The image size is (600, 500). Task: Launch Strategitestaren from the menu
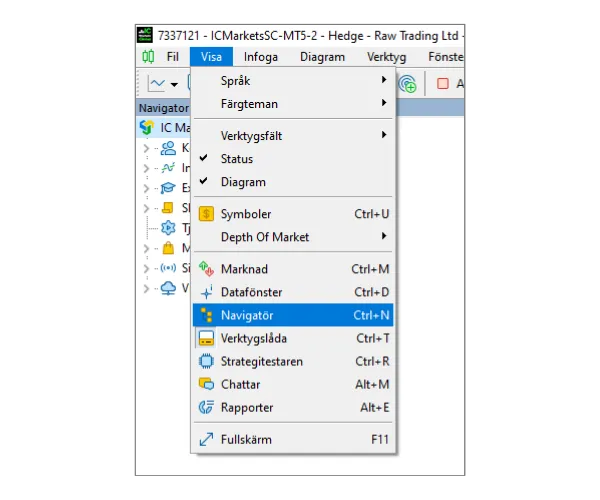pos(261,361)
